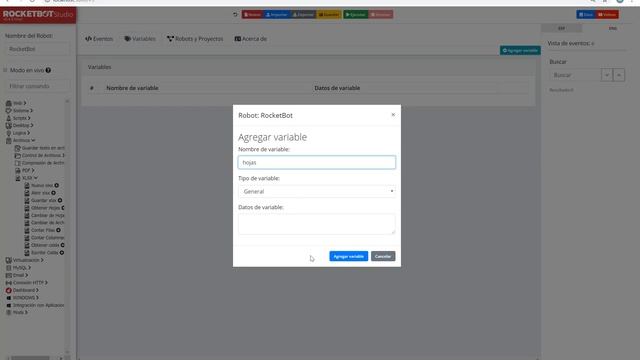
Task: Toggle the Modo en vivo checkbox
Action: (x=5, y=70)
